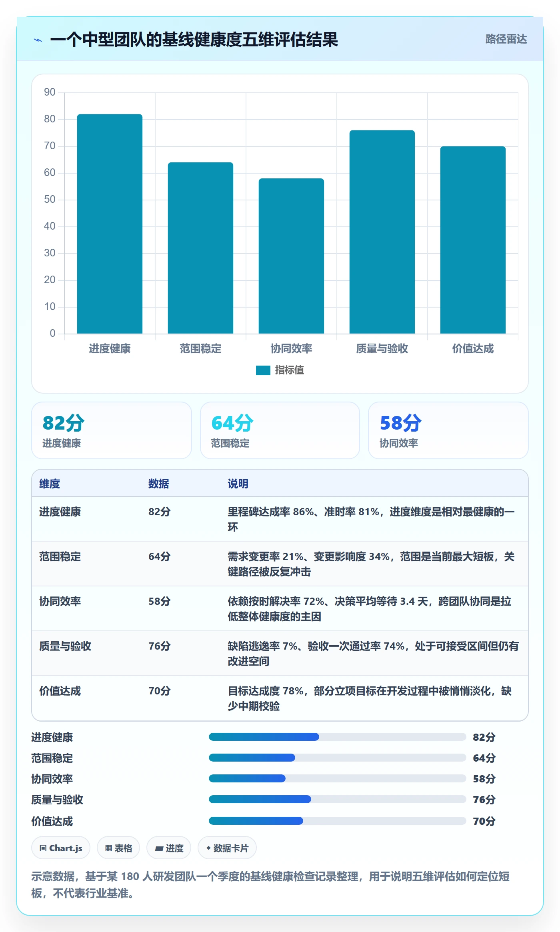Open the 64分 范围稳定 data card
This screenshot has width=560, height=932.
[x=280, y=430]
